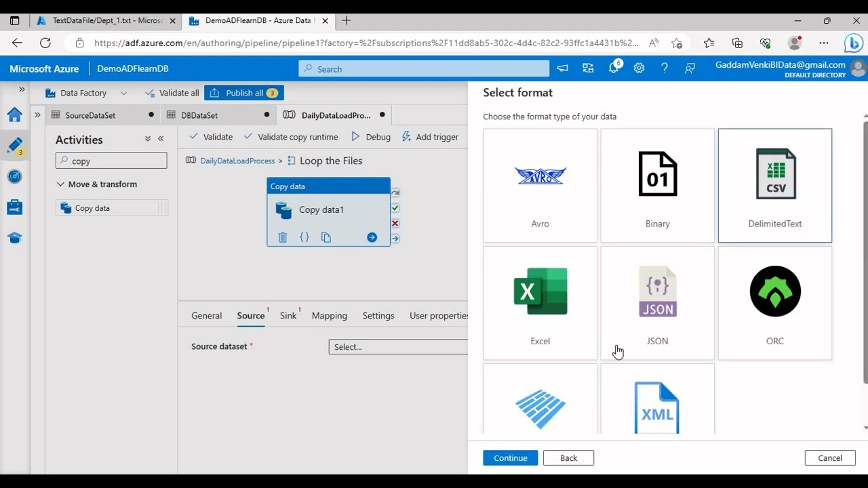Screen dimensions: 868x488
Task: Click the failure red X connector
Action: tap(395, 223)
